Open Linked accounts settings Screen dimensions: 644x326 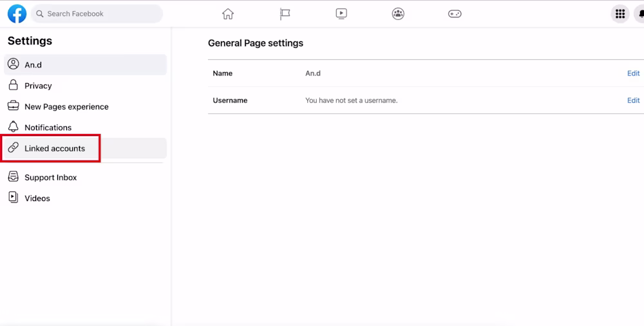(86, 148)
